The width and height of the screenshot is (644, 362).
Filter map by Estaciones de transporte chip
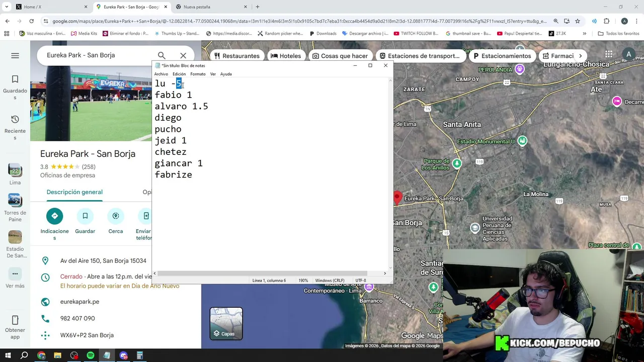coord(420,56)
